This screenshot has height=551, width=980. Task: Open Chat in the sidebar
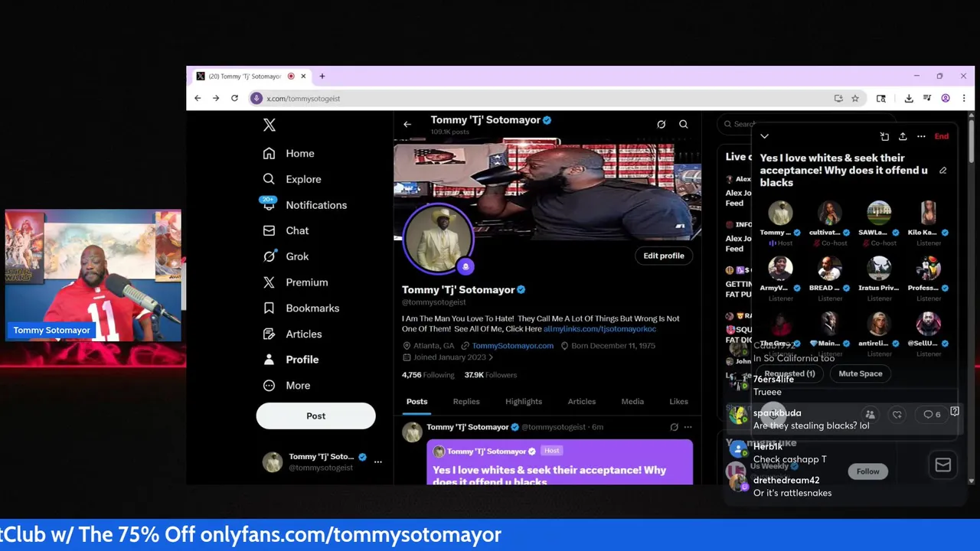tap(286, 230)
